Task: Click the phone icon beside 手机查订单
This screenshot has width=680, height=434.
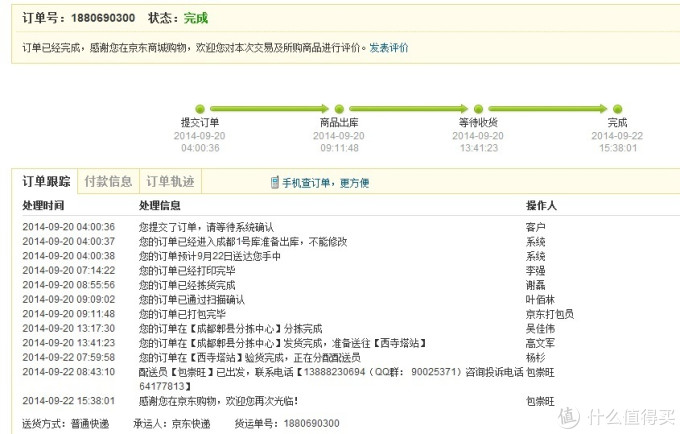Action: point(275,183)
